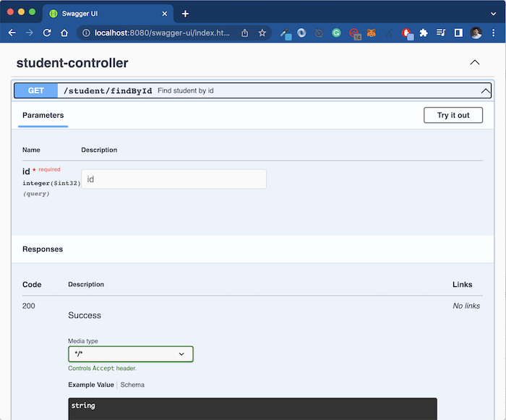Click the string example value box

(x=252, y=408)
